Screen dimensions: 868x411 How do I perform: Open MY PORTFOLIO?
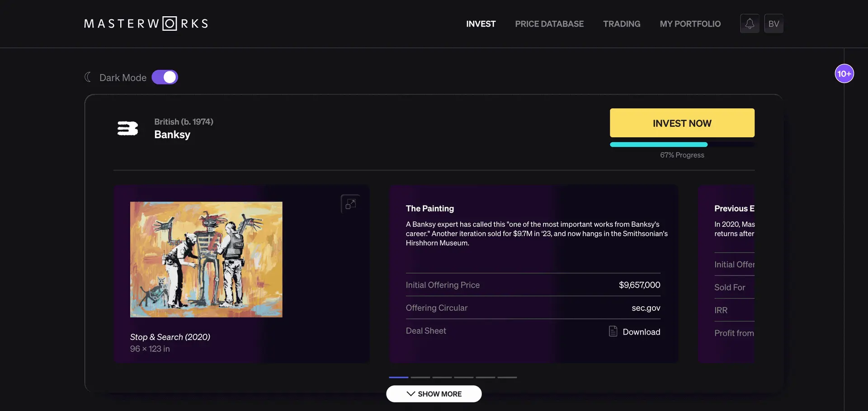(690, 24)
